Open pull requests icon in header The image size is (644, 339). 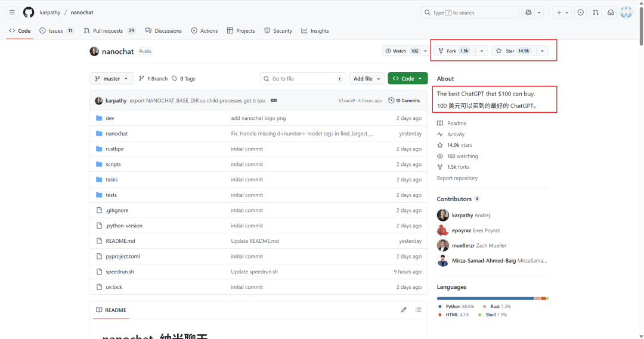[596, 13]
